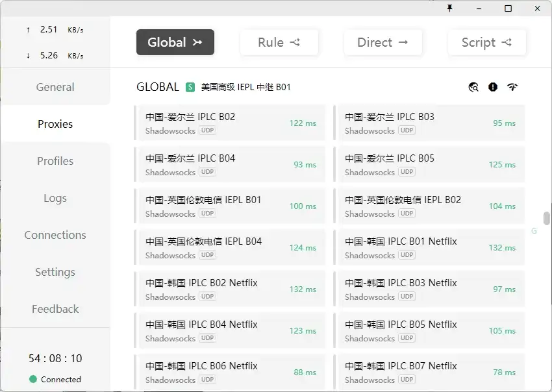Image resolution: width=552 pixels, height=392 pixels.
Task: Click the proxy list scrollbar thumb
Action: coord(546,218)
